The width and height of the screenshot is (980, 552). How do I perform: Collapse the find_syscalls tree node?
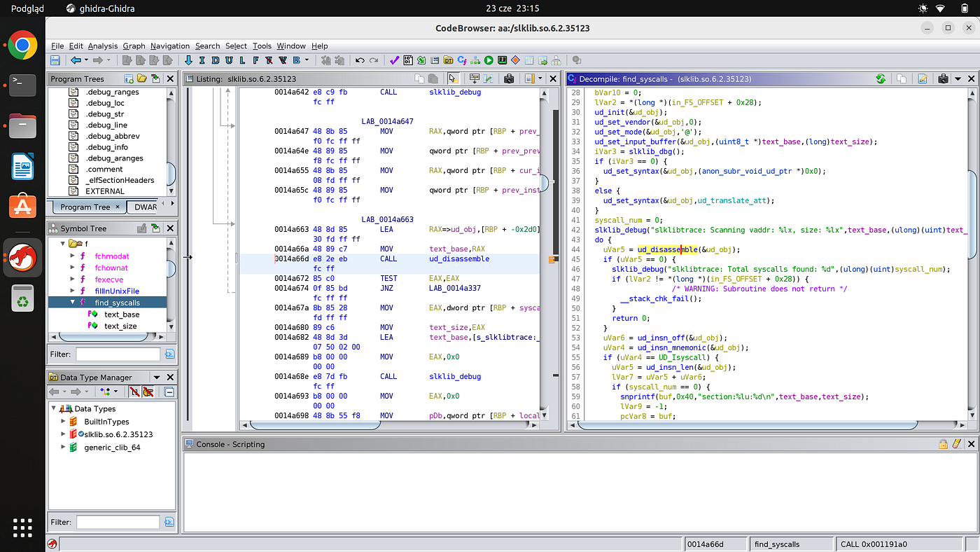[x=72, y=303]
